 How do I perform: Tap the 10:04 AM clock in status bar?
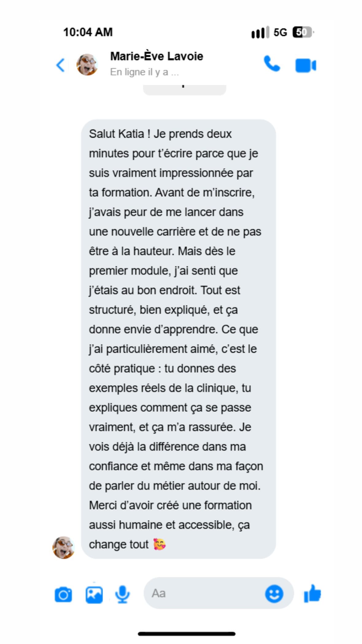[x=88, y=32]
